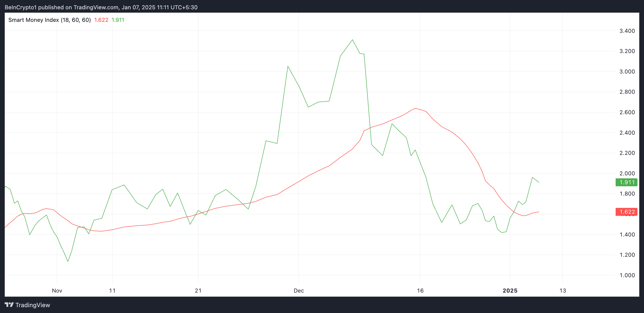Click the Nov date on time axis
This screenshot has width=644, height=313.
57,290
